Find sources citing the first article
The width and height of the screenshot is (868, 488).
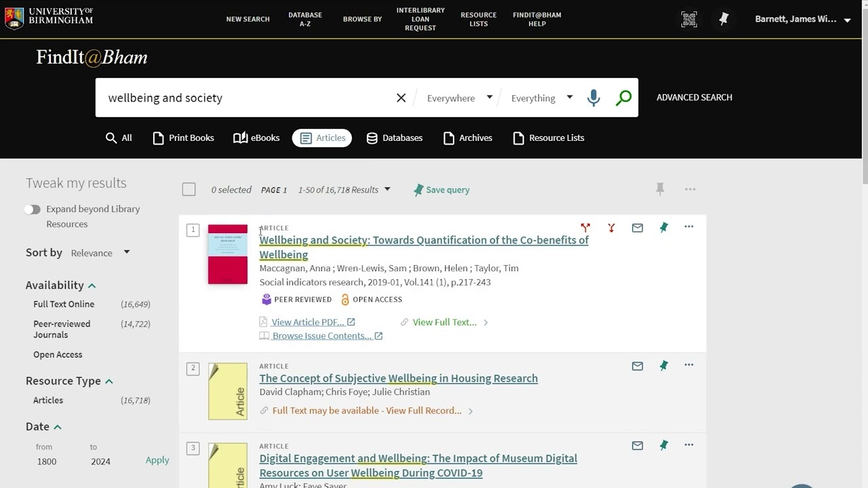pos(585,228)
